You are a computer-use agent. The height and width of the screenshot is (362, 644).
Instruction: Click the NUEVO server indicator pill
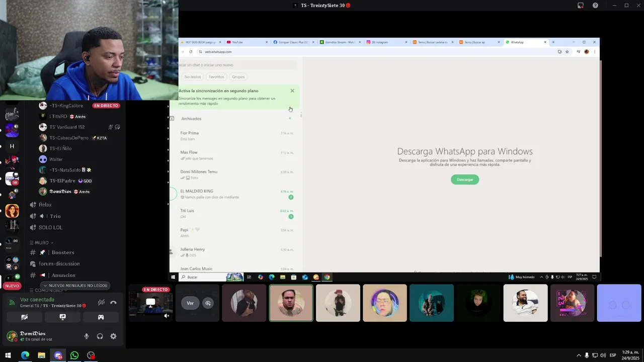(x=12, y=286)
